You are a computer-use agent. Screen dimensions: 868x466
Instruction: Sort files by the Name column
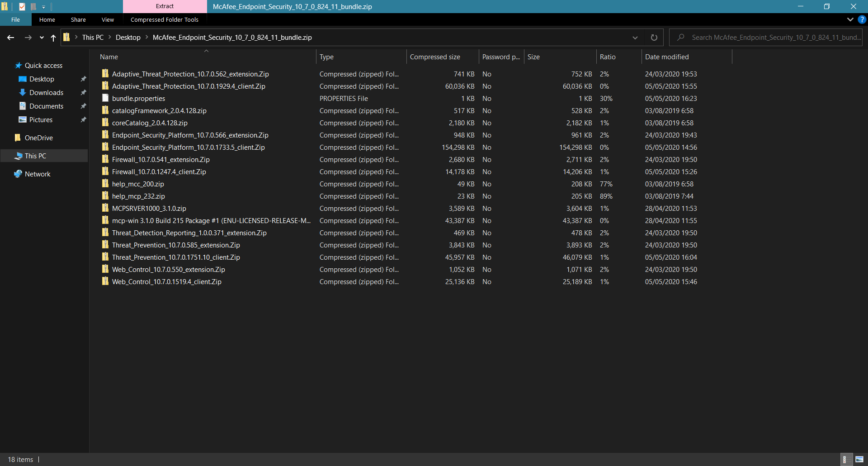[x=207, y=57]
